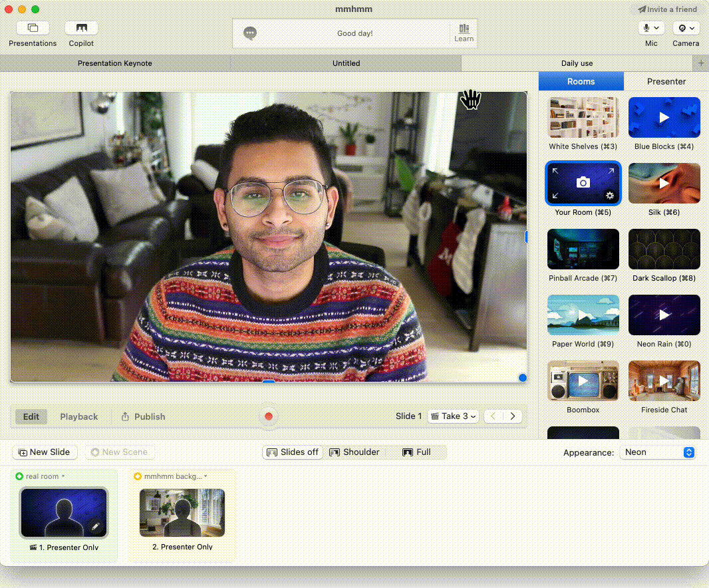Expand the real room scene menu arrow
This screenshot has width=709, height=588.
tap(63, 476)
